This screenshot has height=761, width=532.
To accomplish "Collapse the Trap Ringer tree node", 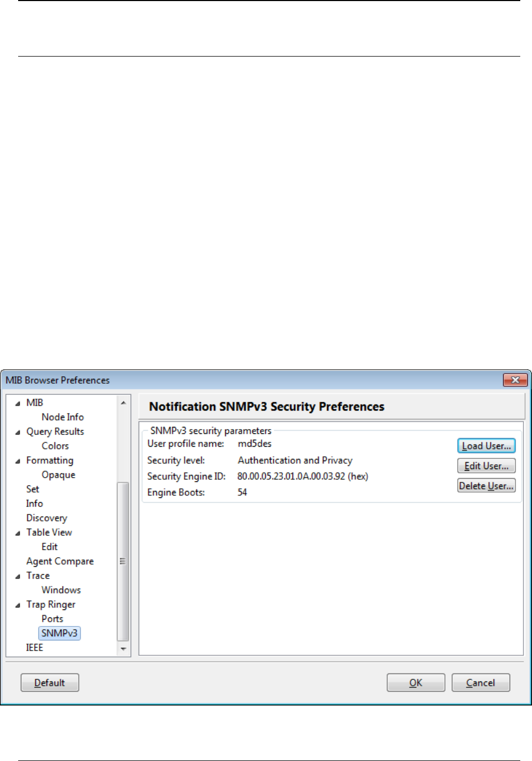I will [x=18, y=605].
